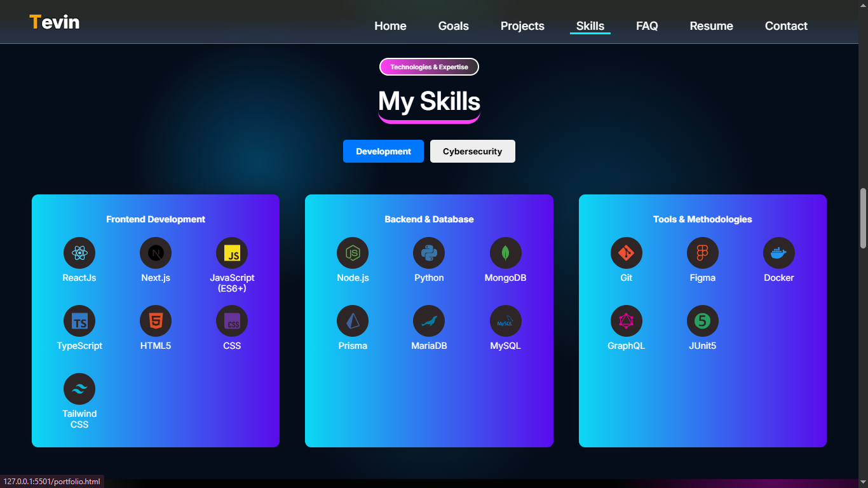
Task: Select the Next.js icon
Action: coord(156,253)
